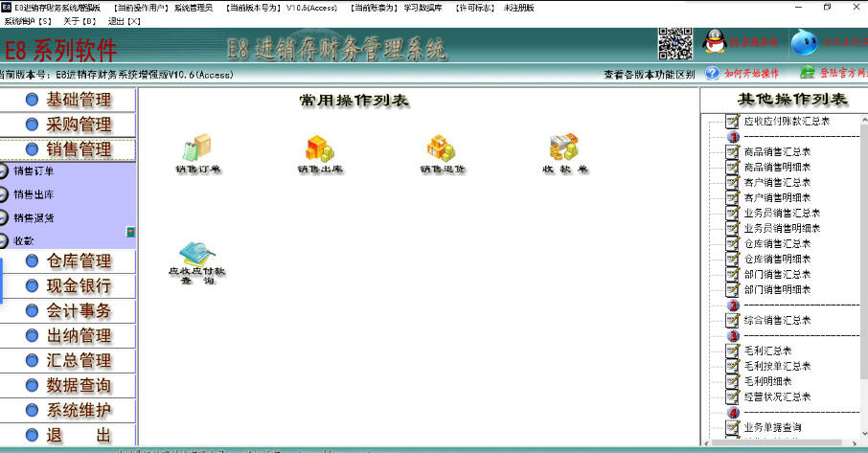This screenshot has width=868, height=453.
Task: Open 客户销售汇总表 in 其他操作列表
Action: 777,183
